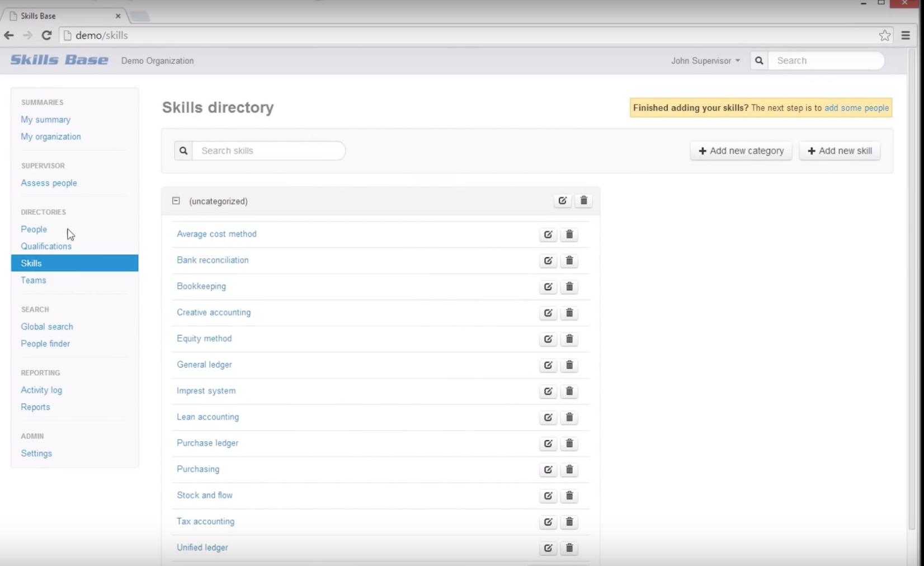Image resolution: width=924 pixels, height=566 pixels.
Task: Open the People directory
Action: 34,229
